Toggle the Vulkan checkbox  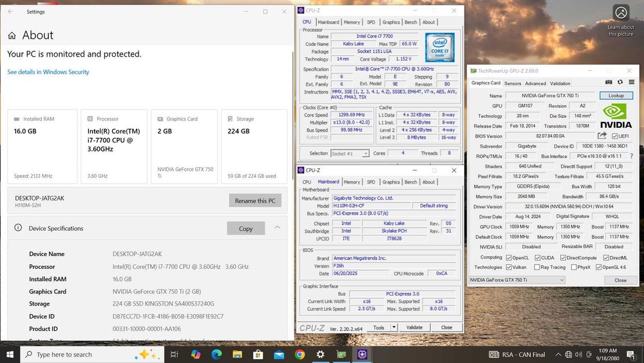pos(509,267)
